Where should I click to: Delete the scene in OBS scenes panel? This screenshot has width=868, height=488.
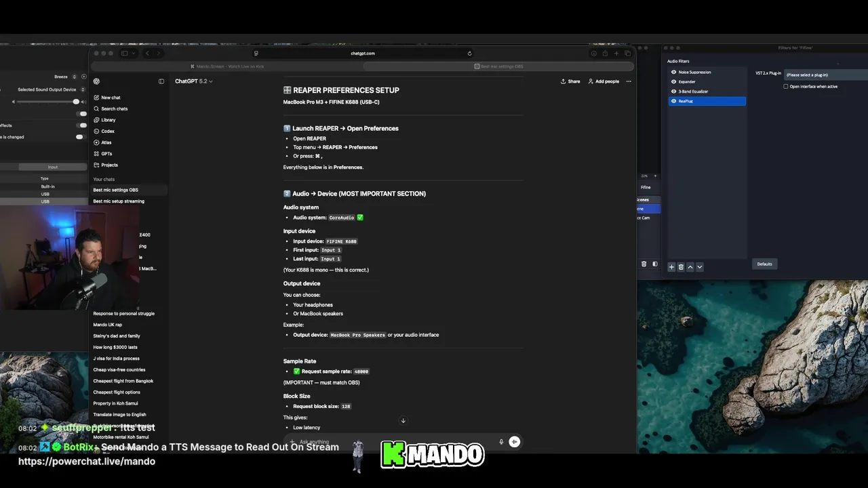pos(644,264)
